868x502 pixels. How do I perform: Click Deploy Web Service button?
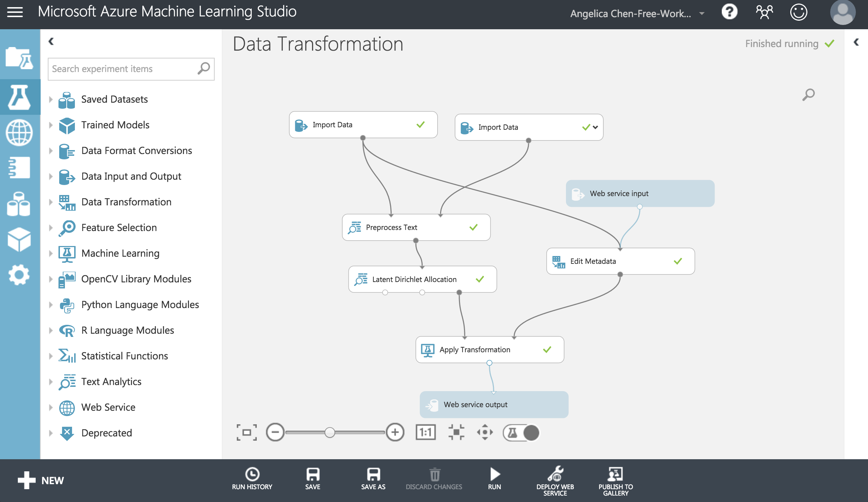[555, 480]
